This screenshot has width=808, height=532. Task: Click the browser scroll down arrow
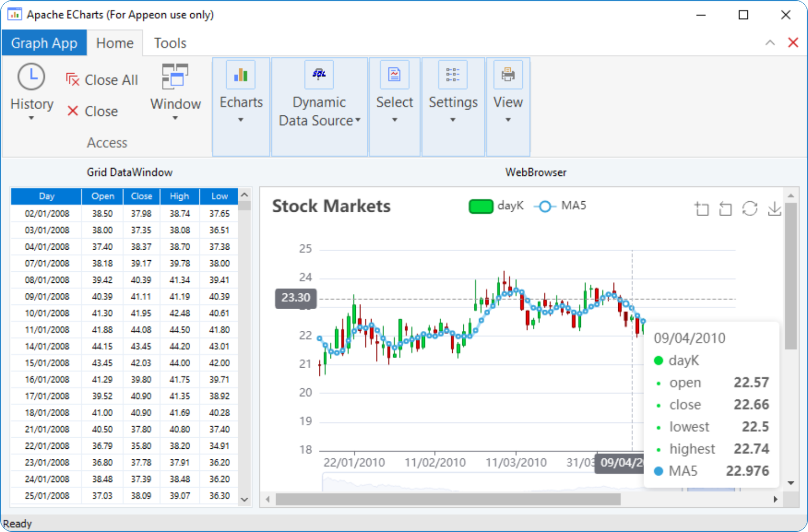[x=791, y=483]
